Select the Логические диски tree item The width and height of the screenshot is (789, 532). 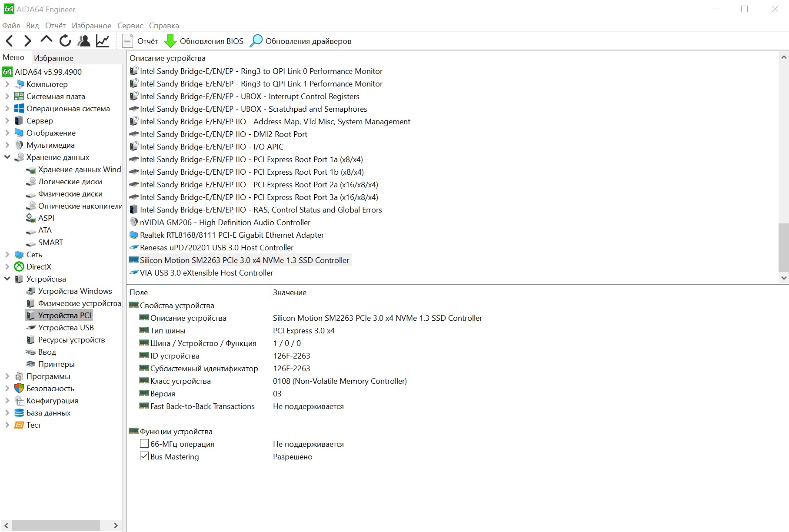coord(70,182)
